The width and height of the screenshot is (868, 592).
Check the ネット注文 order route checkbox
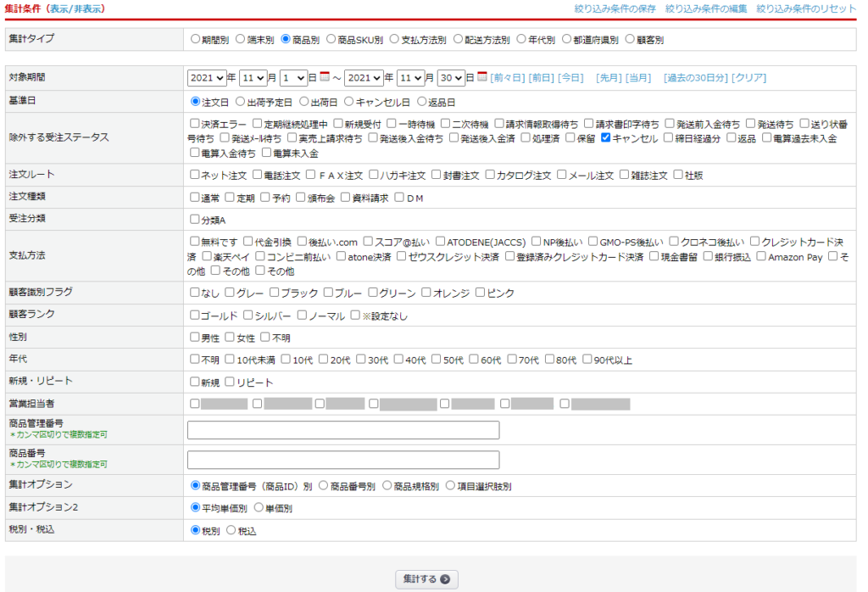point(196,176)
